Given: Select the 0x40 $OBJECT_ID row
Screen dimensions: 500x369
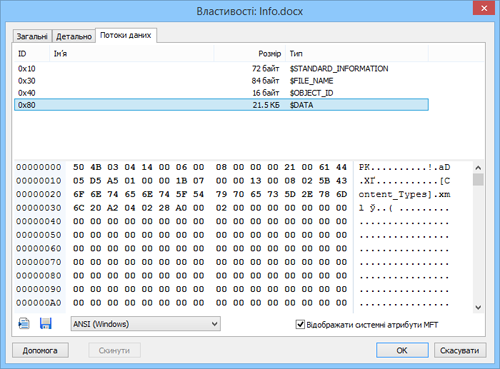Looking at the screenshot, I should 221,93.
